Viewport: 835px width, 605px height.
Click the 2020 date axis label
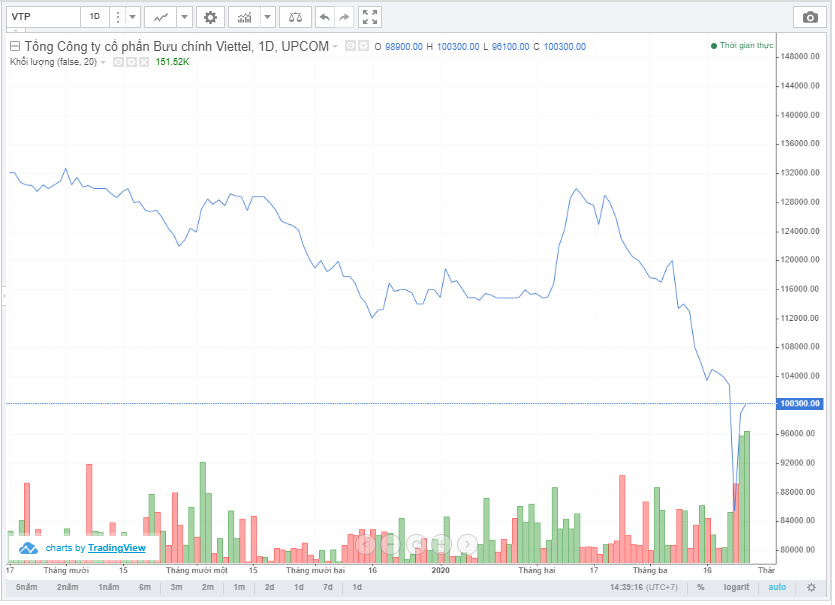[440, 570]
